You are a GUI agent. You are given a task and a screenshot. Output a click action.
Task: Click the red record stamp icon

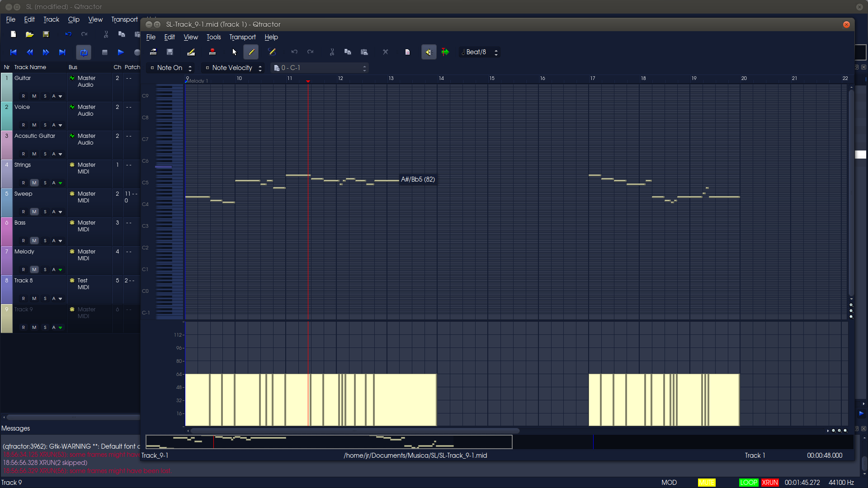coord(212,52)
